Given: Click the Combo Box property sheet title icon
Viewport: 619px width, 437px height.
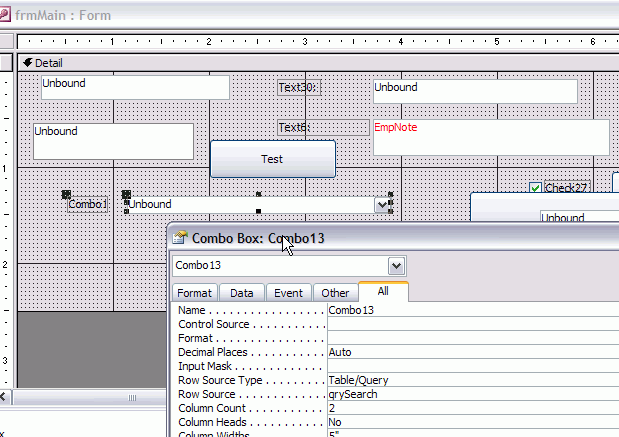Looking at the screenshot, I should point(180,239).
